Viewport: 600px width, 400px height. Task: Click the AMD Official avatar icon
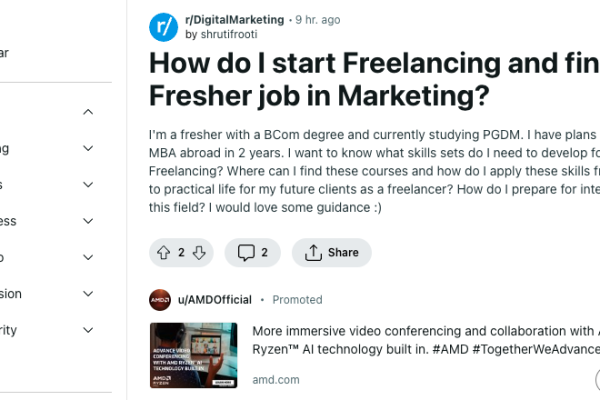[x=160, y=300]
